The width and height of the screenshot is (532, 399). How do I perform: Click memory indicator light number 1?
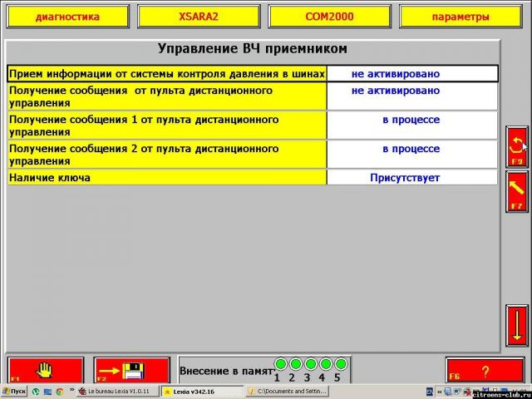281,364
